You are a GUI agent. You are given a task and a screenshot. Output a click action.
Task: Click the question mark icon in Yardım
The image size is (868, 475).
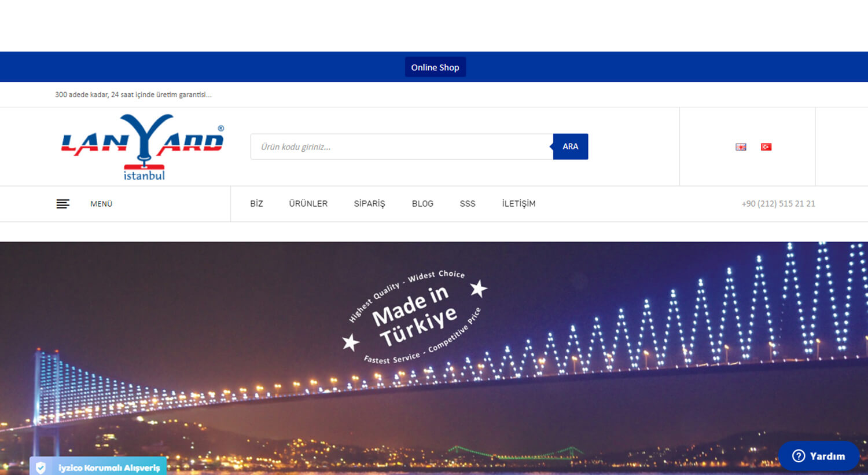799,456
